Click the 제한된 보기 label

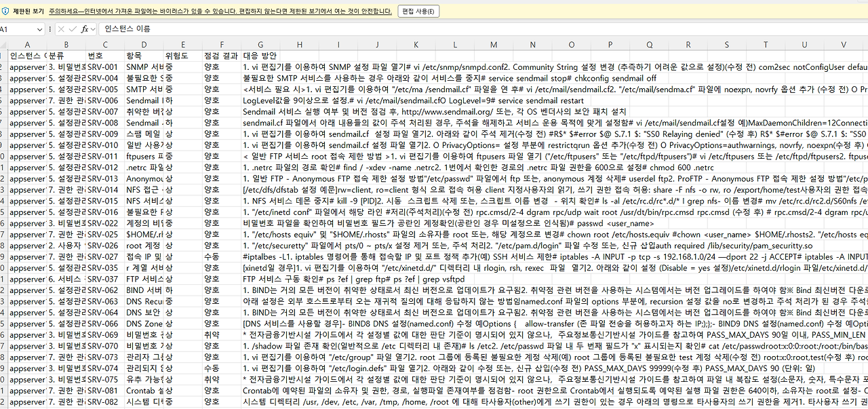28,11
